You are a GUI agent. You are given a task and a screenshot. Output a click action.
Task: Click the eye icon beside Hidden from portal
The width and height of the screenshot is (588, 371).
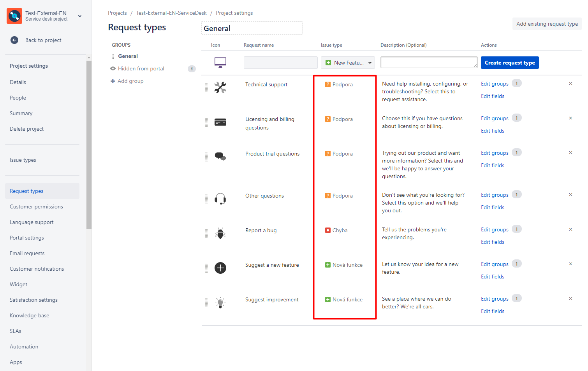pos(113,68)
